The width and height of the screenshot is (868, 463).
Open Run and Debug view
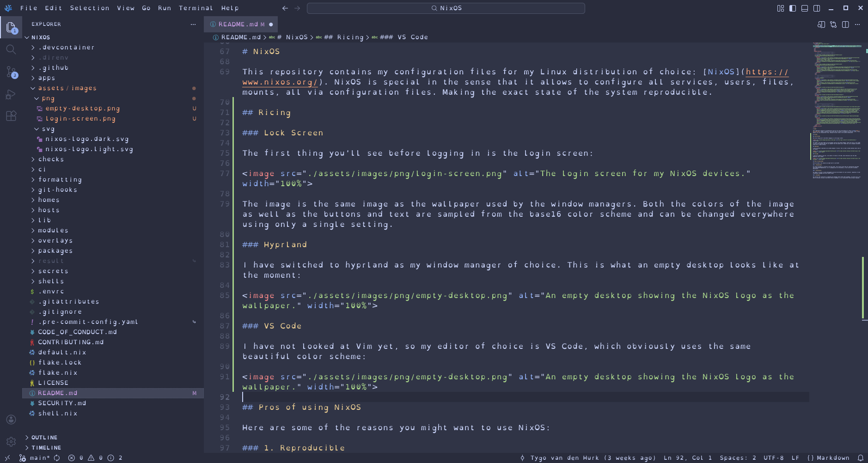pyautogui.click(x=11, y=94)
